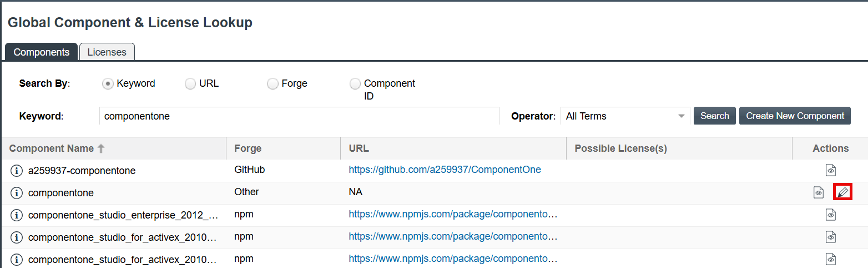Viewport: 868px width, 268px height.
Task: Select the Keyword radio button
Action: (x=108, y=83)
